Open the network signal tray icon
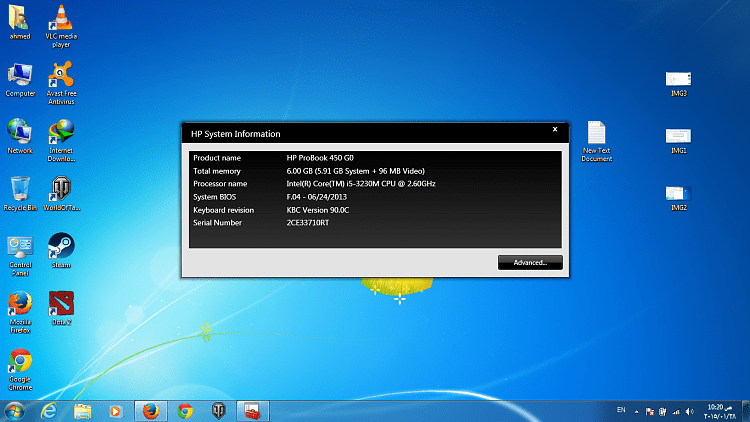The height and width of the screenshot is (422, 750). click(676, 411)
